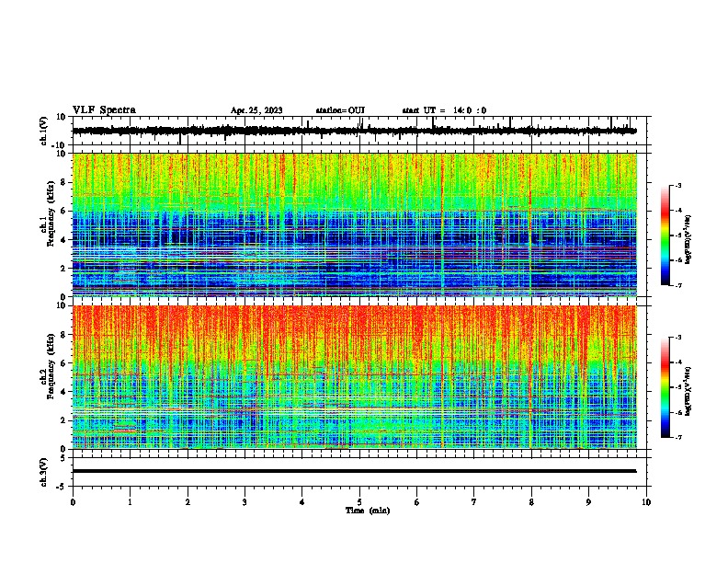This screenshot has height=563, width=728.
Task: Click the "4" kHz tick on ch.1 frequency axis
Action: 63,240
